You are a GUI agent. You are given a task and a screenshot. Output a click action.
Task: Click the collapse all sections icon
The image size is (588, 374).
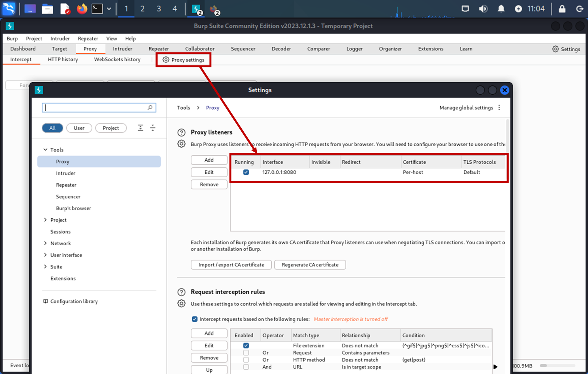point(153,128)
